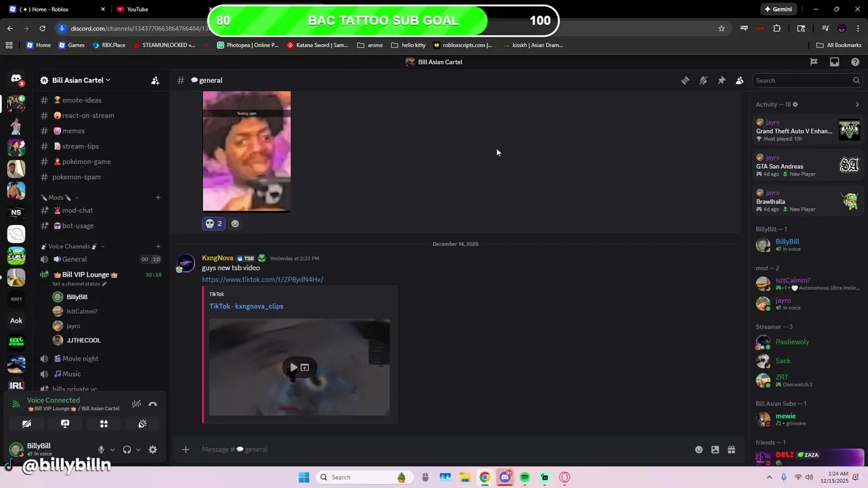Open the Discord help question mark icon
The width and height of the screenshot is (868, 488).
[855, 62]
